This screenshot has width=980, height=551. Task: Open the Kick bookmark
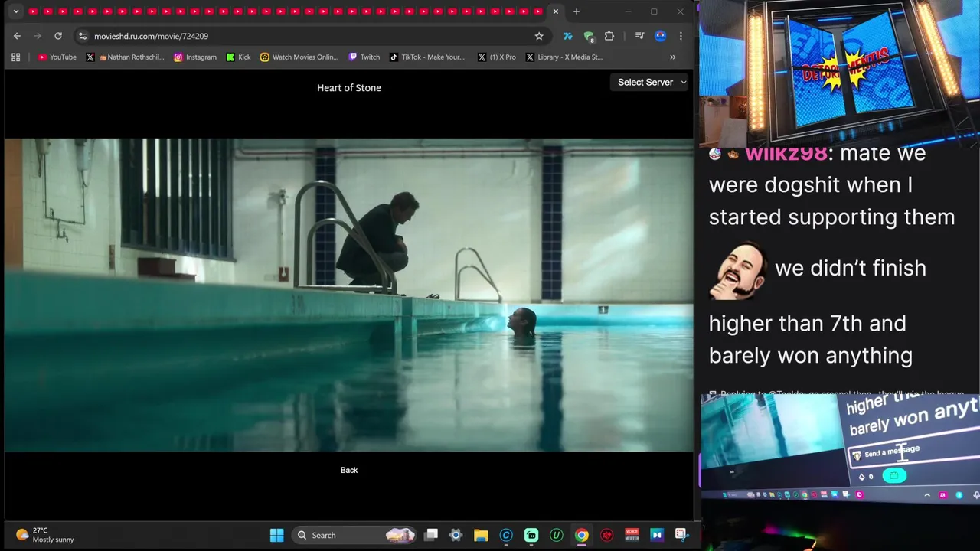click(238, 57)
